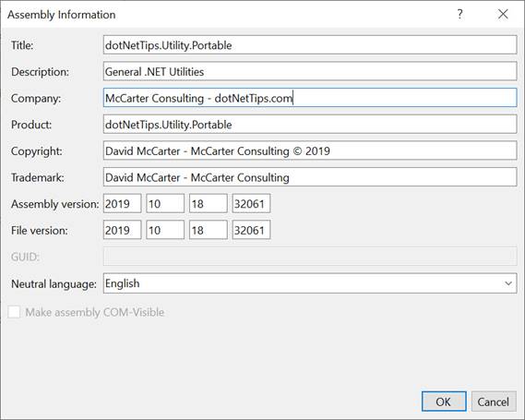Click into the Product text field

pyautogui.click(x=310, y=125)
